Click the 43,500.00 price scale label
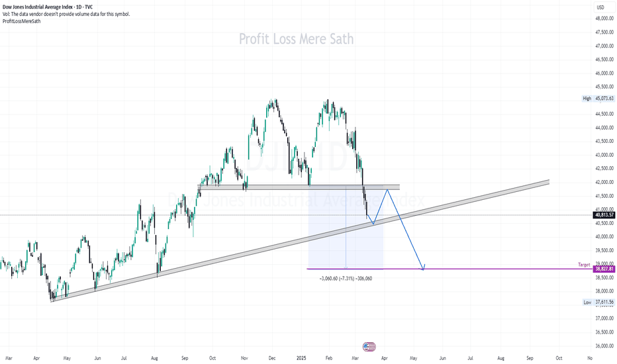 point(604,141)
